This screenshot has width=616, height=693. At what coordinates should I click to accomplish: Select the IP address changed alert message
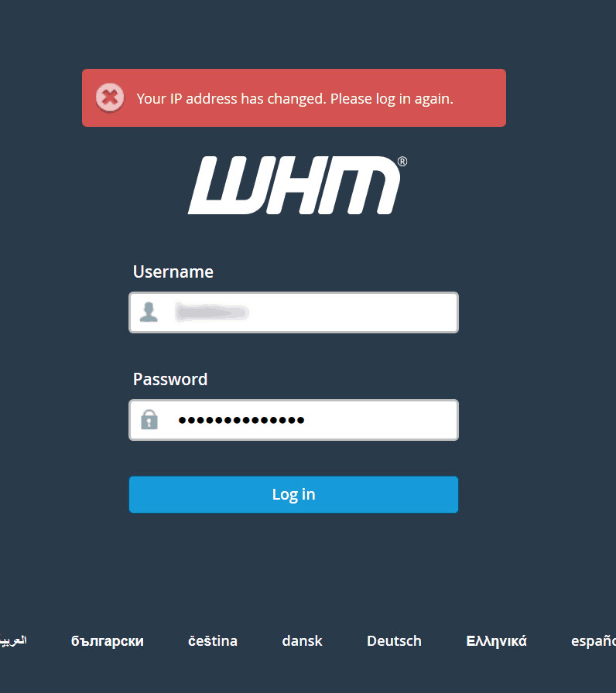click(x=294, y=97)
